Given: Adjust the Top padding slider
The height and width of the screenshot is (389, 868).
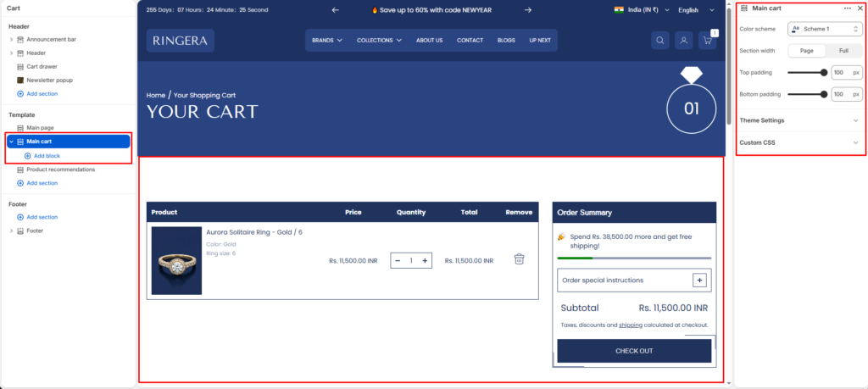Looking at the screenshot, I should click(x=823, y=73).
